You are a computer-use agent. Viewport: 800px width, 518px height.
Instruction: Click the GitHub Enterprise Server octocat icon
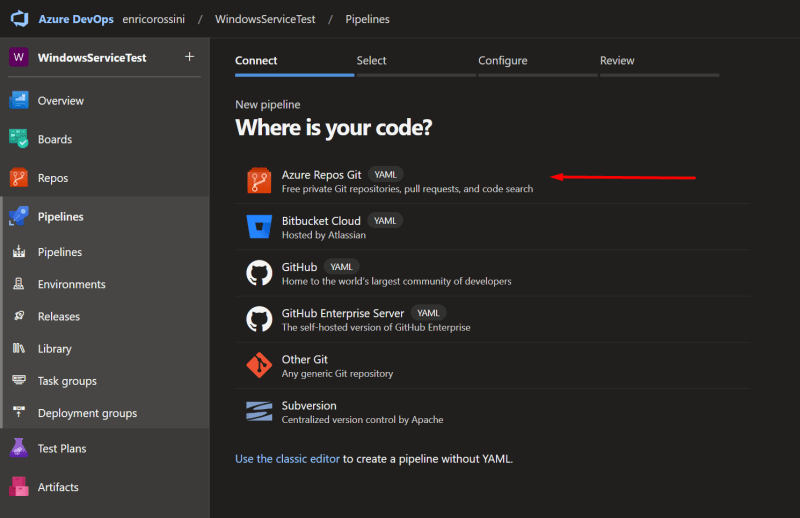pos(259,319)
